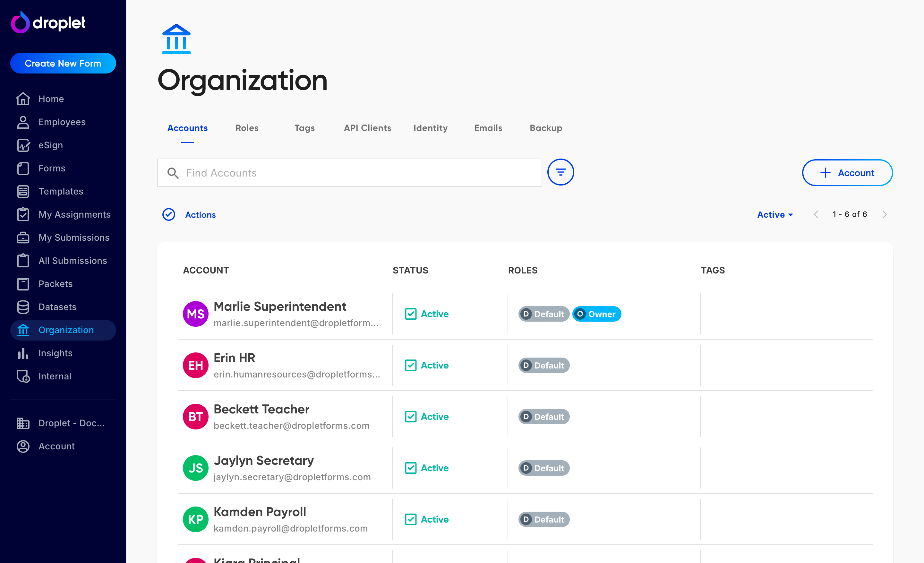Open the Actions link
Viewport: 924px width, 563px height.
click(200, 214)
